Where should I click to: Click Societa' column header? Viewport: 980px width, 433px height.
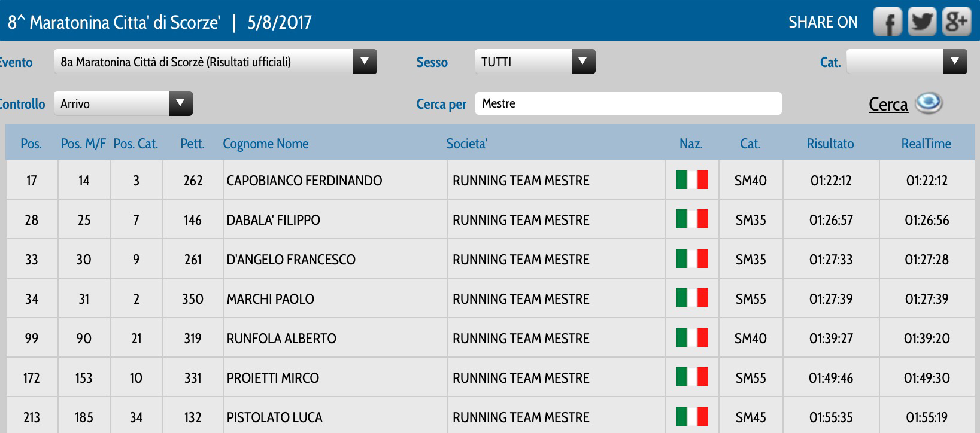click(466, 144)
